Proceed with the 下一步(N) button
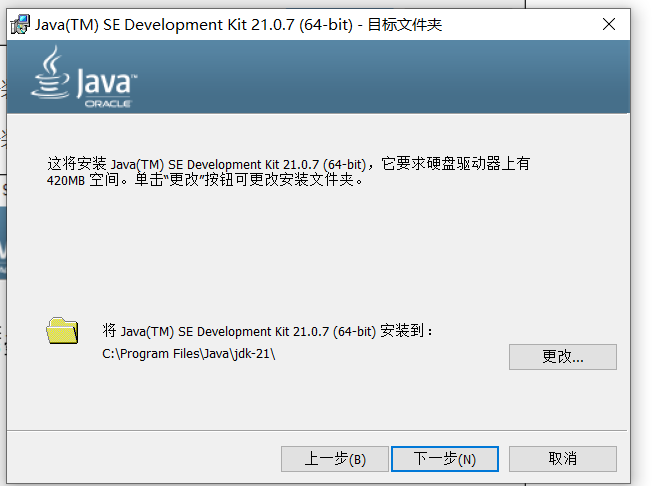Image resolution: width=653 pixels, height=486 pixels. [444, 459]
